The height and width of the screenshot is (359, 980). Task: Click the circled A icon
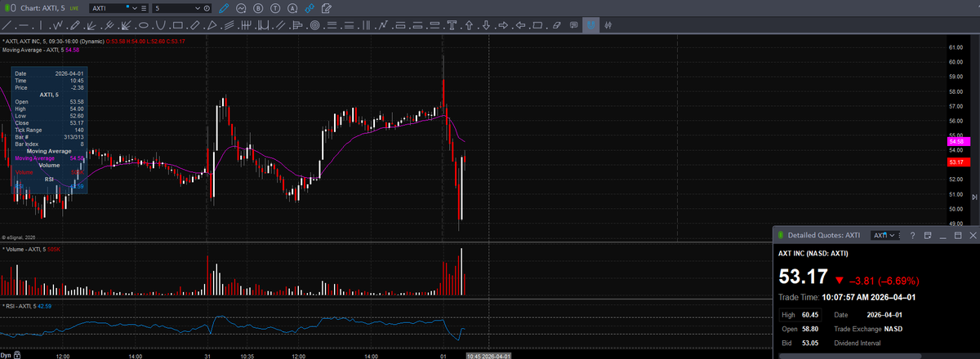pyautogui.click(x=293, y=7)
